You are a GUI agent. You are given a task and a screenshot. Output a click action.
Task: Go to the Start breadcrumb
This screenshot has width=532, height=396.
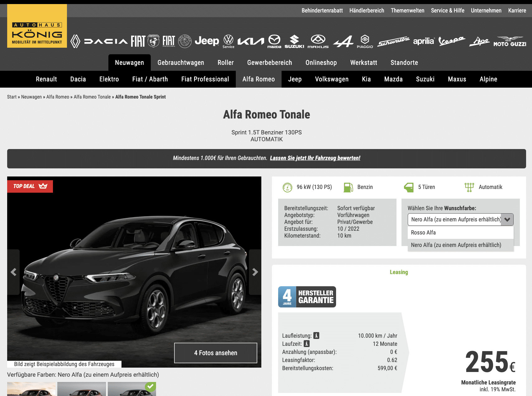(x=12, y=97)
